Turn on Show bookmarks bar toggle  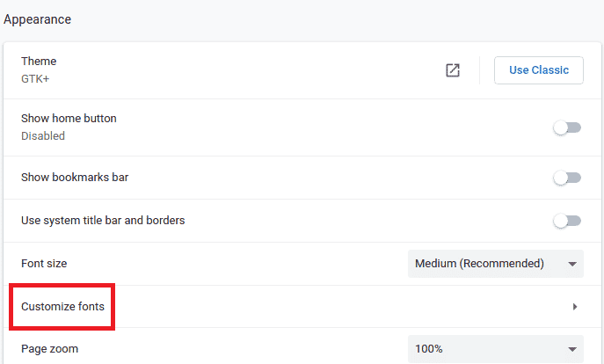567,178
